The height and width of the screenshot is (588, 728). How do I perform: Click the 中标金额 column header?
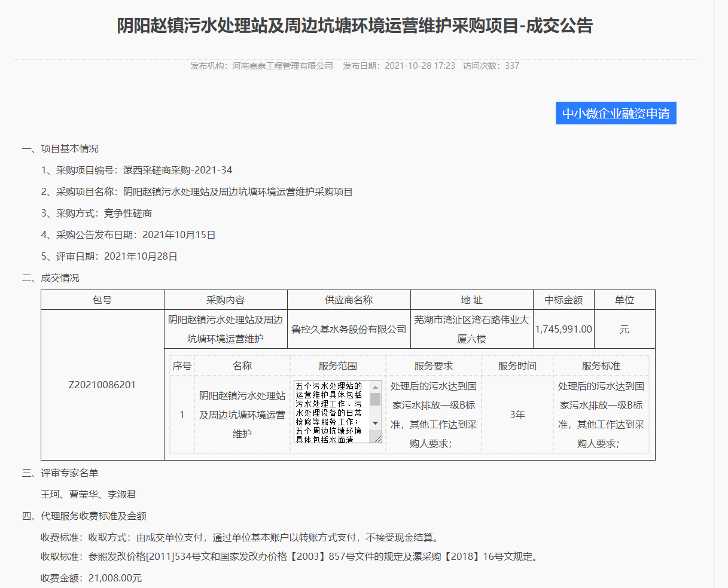[563, 300]
